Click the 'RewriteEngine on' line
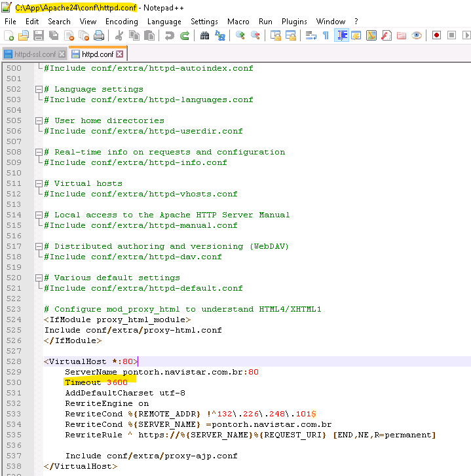 [107, 403]
